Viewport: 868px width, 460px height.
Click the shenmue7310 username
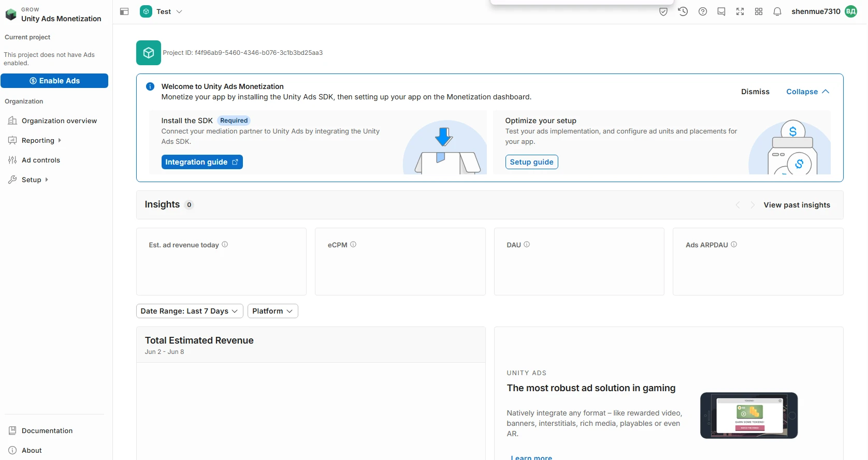tap(816, 11)
